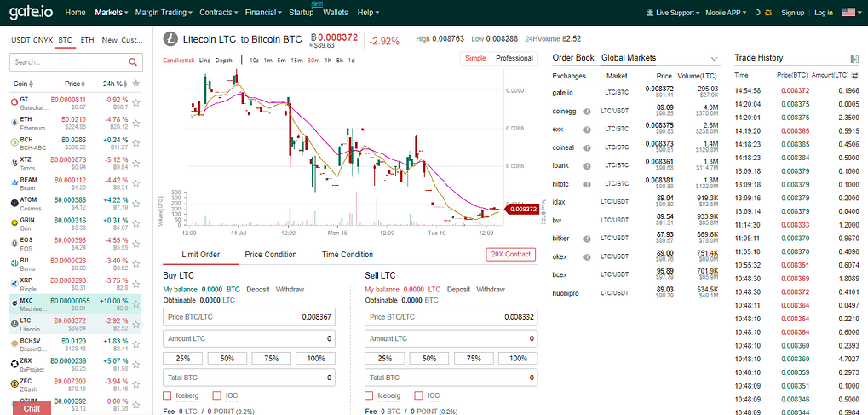This screenshot has width=868, height=415.
Task: Enable IOC checkbox in Buy LTC
Action: (x=216, y=395)
